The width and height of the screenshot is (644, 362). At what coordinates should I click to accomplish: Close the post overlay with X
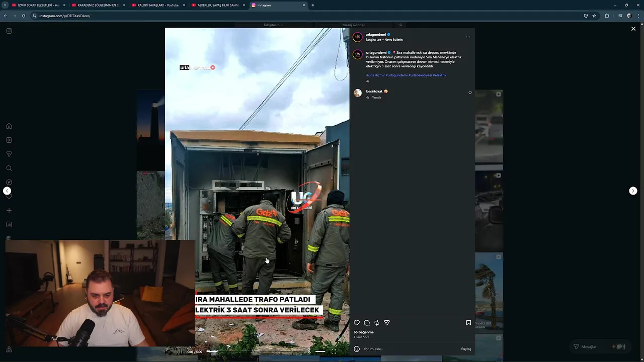633,29
